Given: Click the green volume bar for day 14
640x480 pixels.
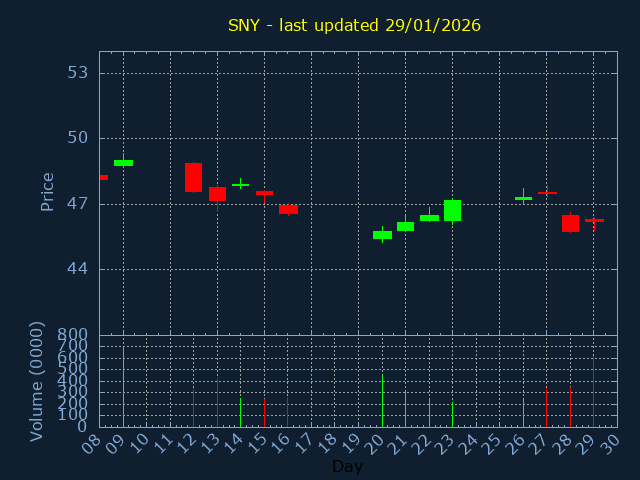Looking at the screenshot, I should (240, 413).
